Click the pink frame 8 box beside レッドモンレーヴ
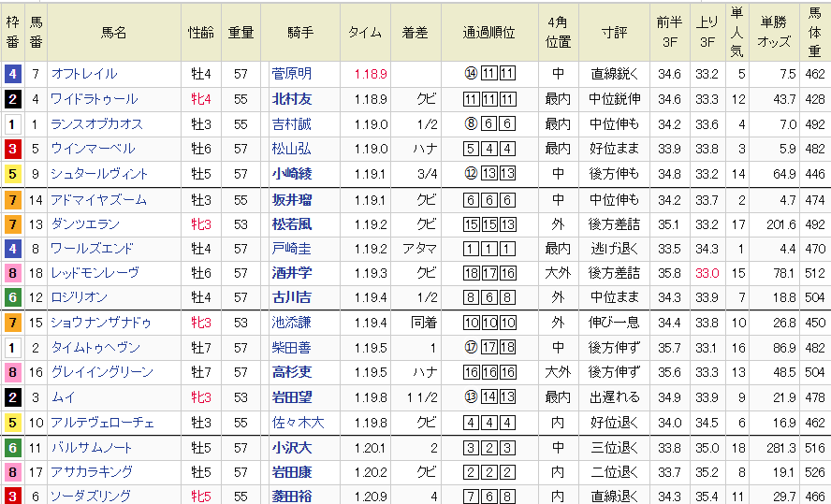 pos(12,273)
